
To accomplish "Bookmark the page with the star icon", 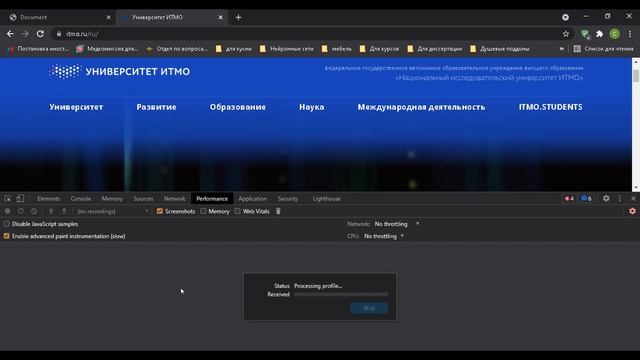I will (566, 34).
